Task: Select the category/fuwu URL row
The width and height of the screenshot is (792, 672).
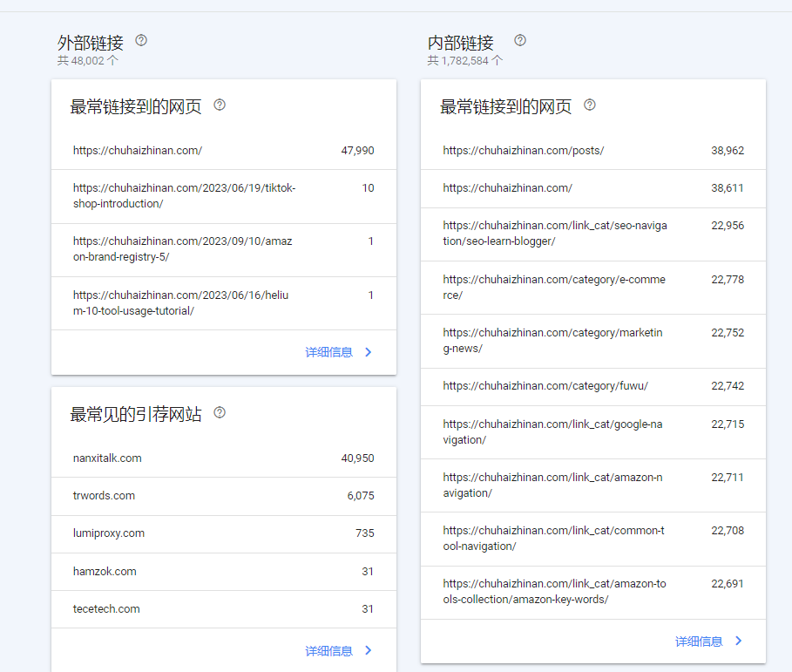Action: [593, 386]
